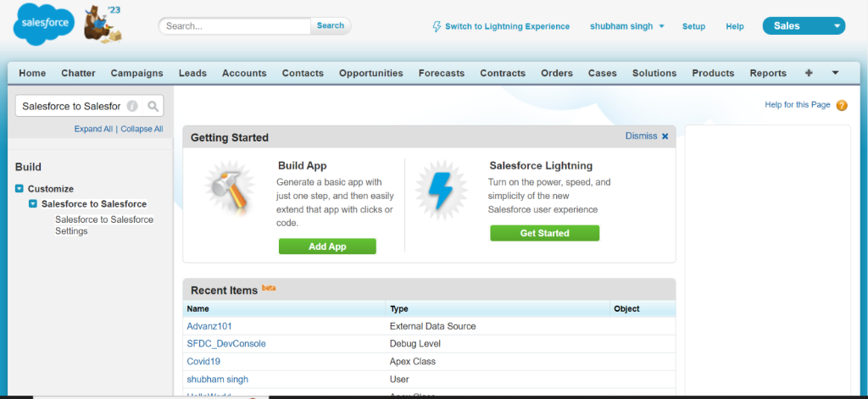This screenshot has height=399, width=868.
Task: Click the magnifier icon in sidebar search
Action: pyautogui.click(x=153, y=107)
